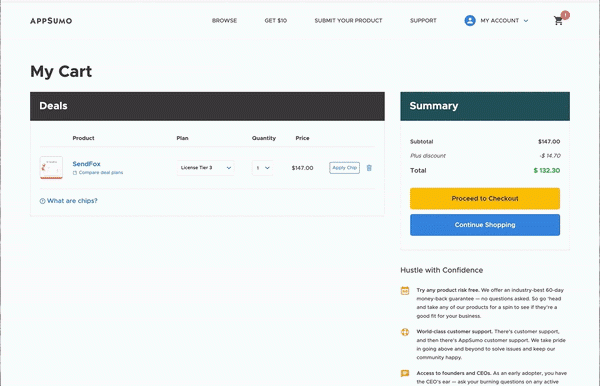Open the SendFox product thumbnail
600x386 pixels.
(x=51, y=168)
